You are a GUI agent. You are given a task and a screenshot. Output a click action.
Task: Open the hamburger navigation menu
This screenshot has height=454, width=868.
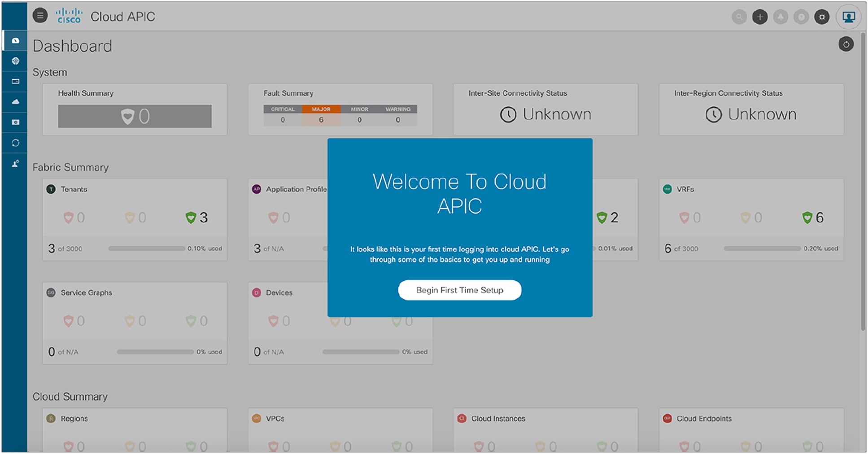[40, 16]
